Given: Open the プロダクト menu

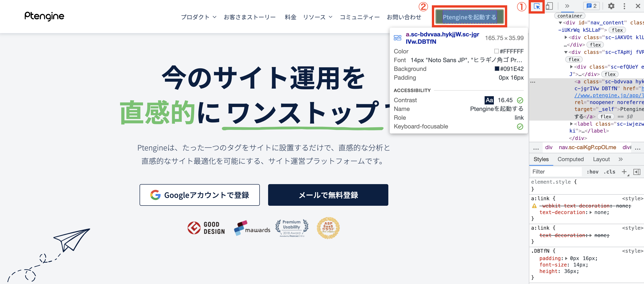Looking at the screenshot, I should tap(199, 17).
